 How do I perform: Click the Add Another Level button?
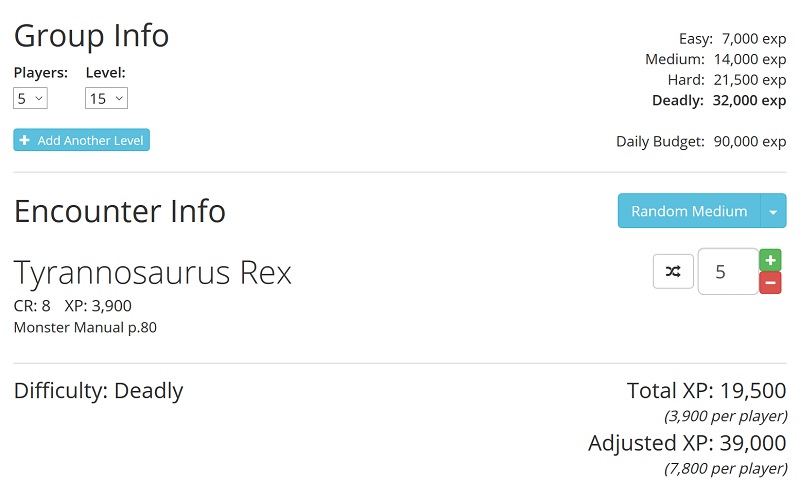[82, 140]
